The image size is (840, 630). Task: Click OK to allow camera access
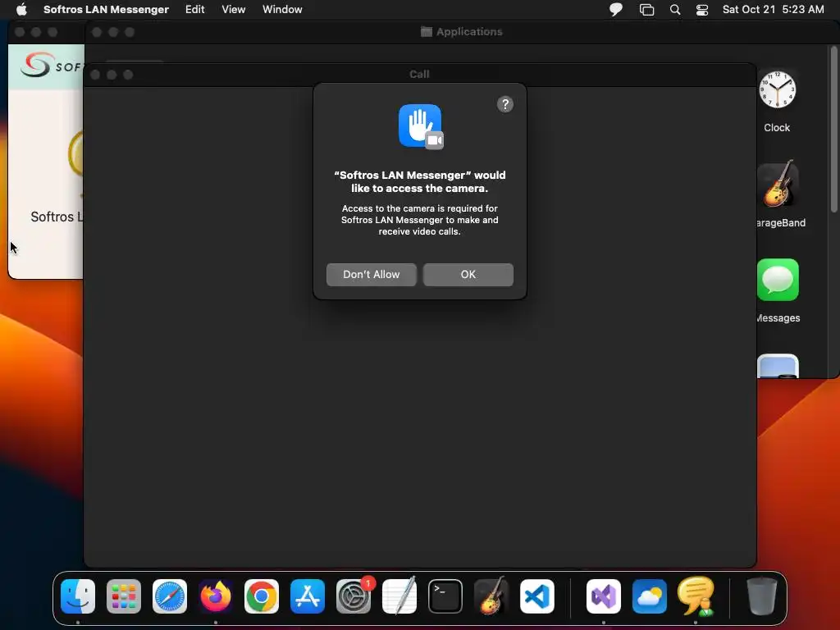(x=468, y=274)
